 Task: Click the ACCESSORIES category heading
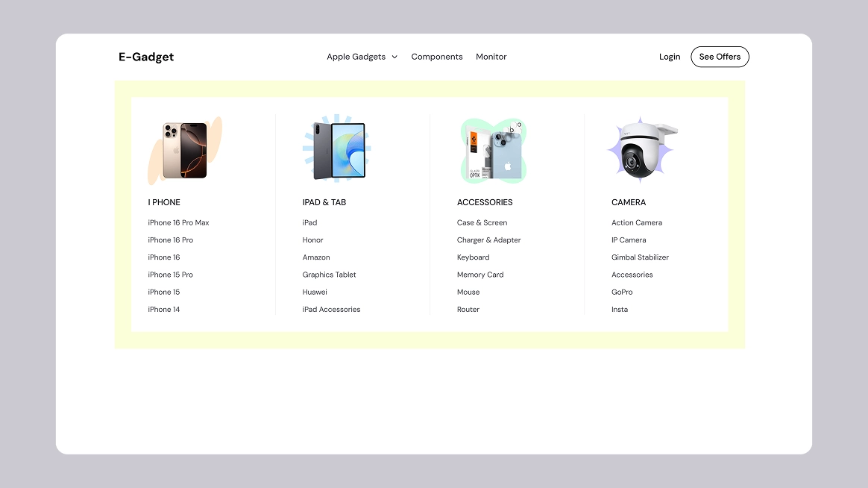(485, 202)
